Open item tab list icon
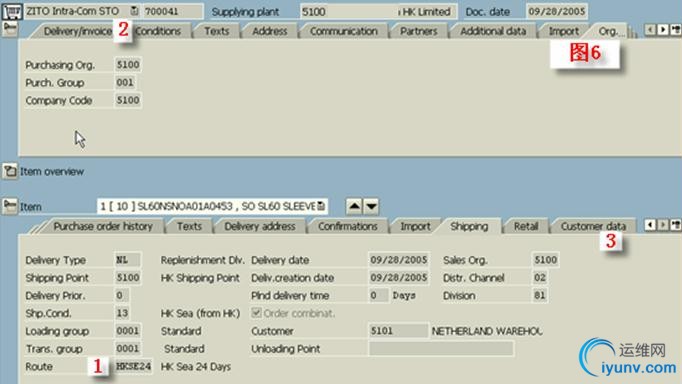 tap(675, 225)
